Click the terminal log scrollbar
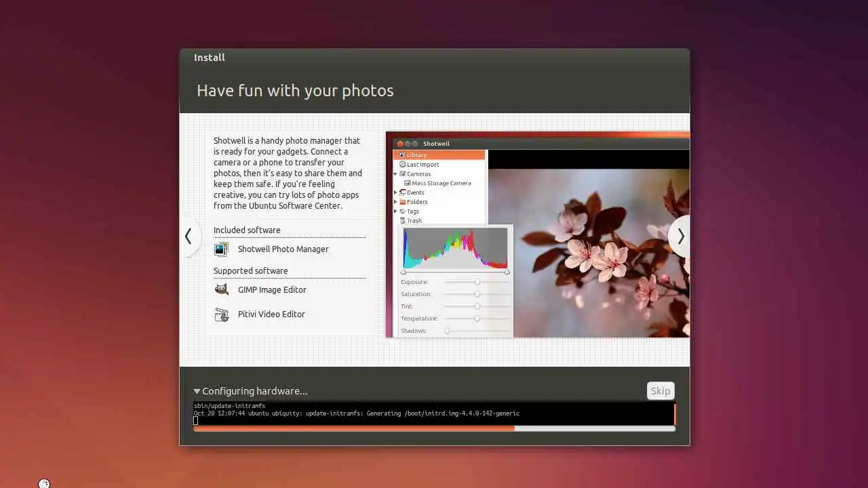Viewport: 868px width, 488px height. coord(674,413)
